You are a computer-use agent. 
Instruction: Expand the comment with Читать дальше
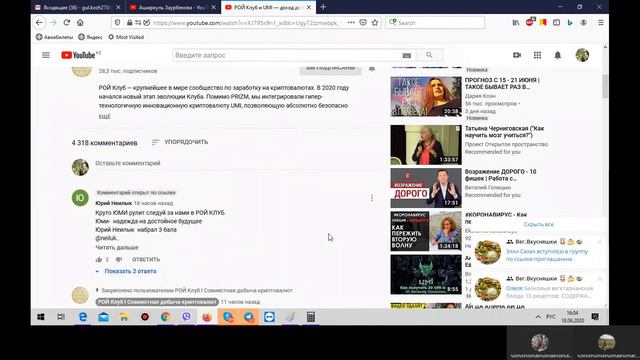click(x=117, y=247)
